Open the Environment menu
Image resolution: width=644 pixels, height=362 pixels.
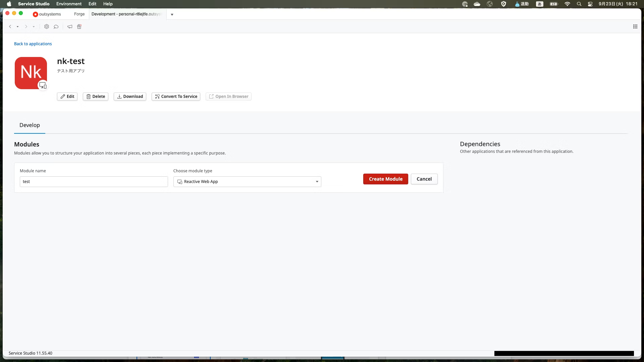69,4
